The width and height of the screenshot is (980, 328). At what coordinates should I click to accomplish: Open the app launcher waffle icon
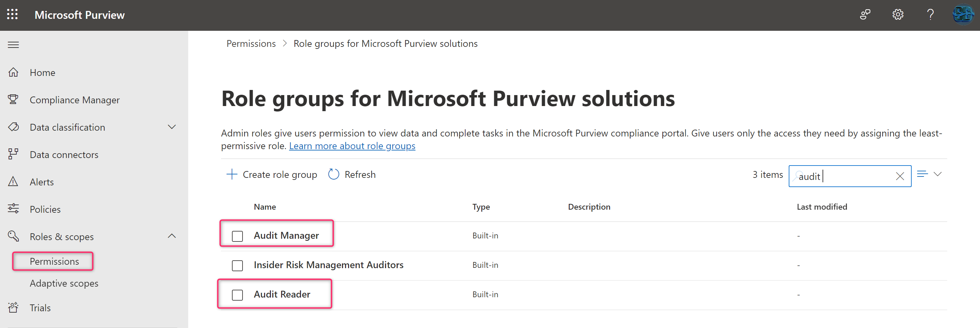point(13,14)
